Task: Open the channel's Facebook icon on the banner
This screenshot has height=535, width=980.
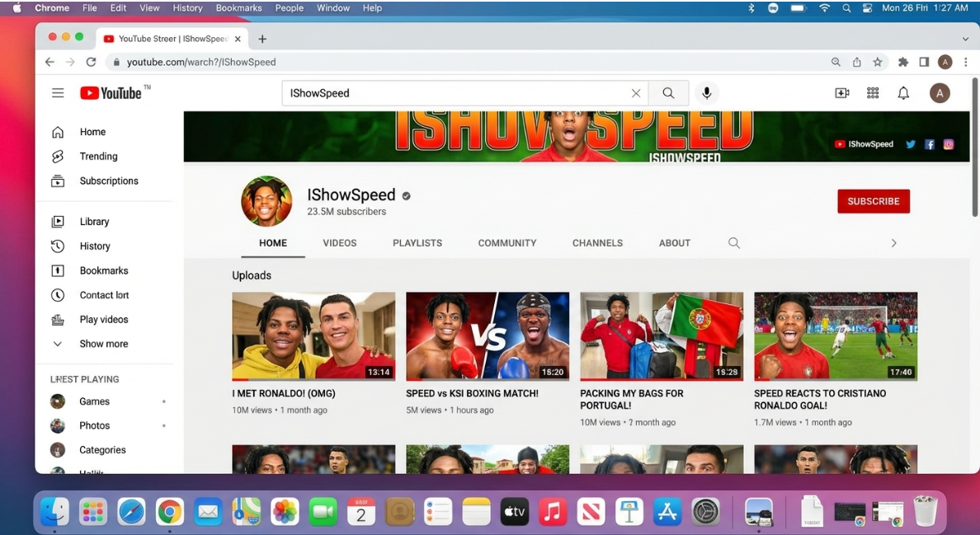Action: 930,144
